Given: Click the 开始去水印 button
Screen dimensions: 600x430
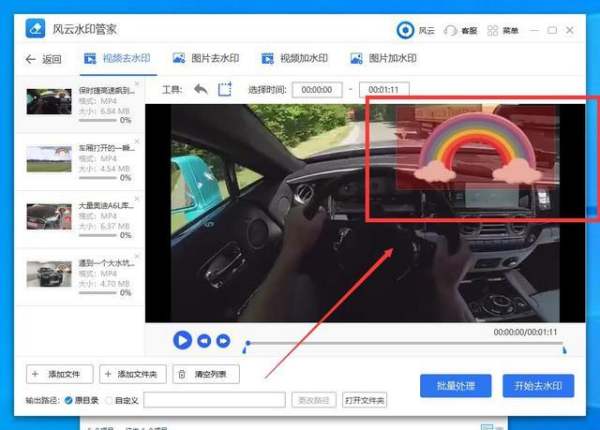Looking at the screenshot, I should 538,385.
